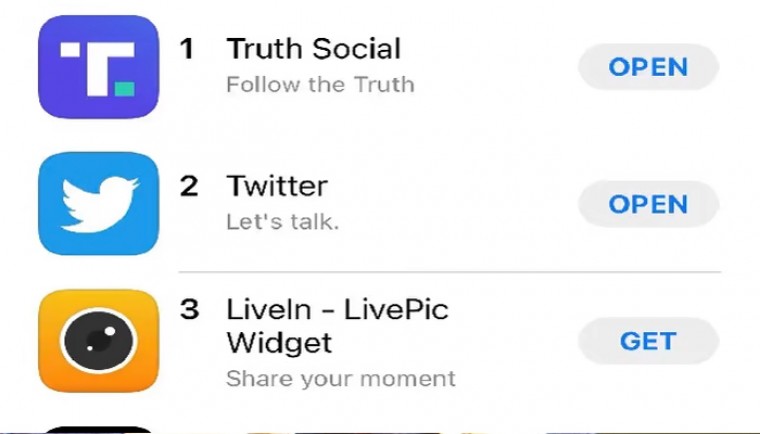
Task: Click the "Follow the Truth" subtitle
Action: point(320,84)
